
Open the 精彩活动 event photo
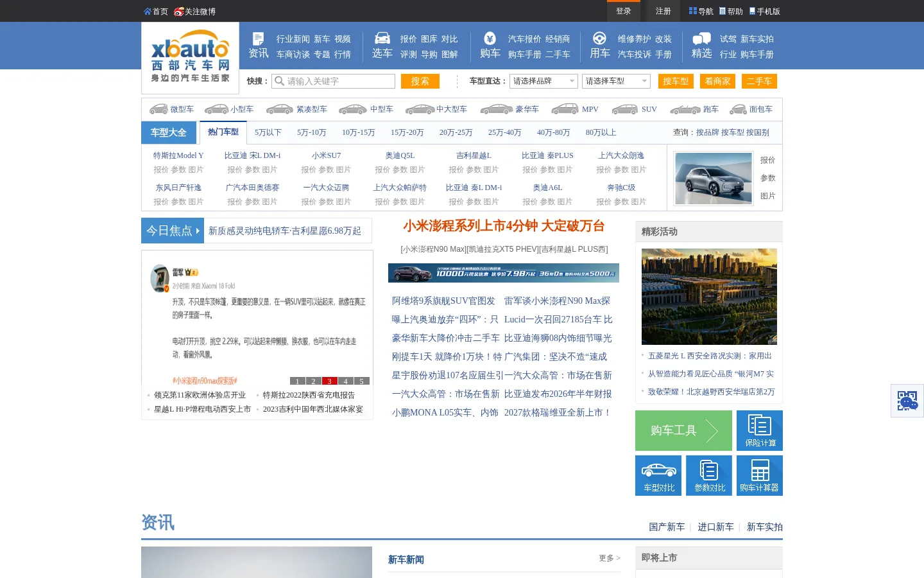tap(709, 297)
